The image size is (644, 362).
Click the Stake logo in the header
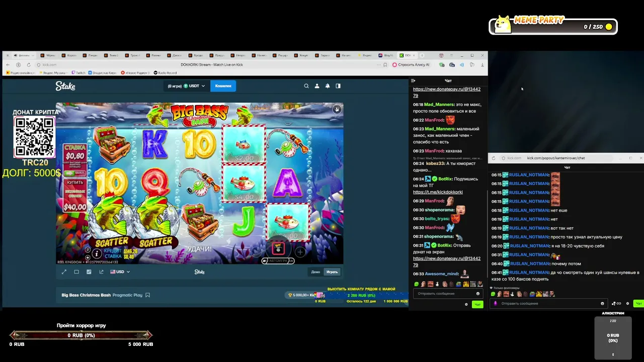[x=65, y=86]
